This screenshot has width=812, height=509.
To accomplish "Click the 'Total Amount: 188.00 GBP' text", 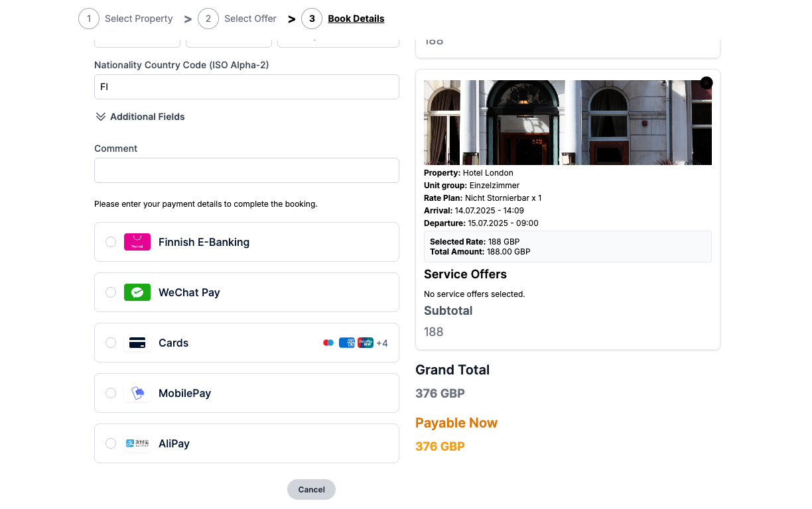I will [480, 252].
